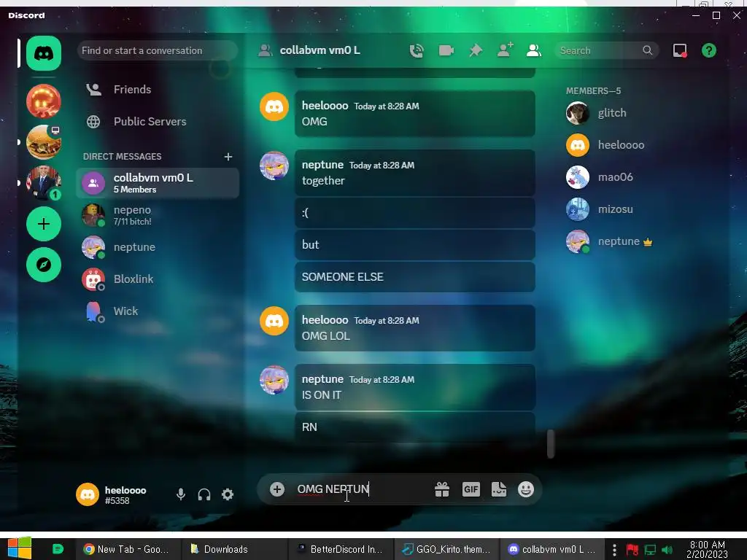Switch to GGO_Kirito theme taskbar window
Image resolution: width=747 pixels, height=560 pixels.
tap(447, 549)
